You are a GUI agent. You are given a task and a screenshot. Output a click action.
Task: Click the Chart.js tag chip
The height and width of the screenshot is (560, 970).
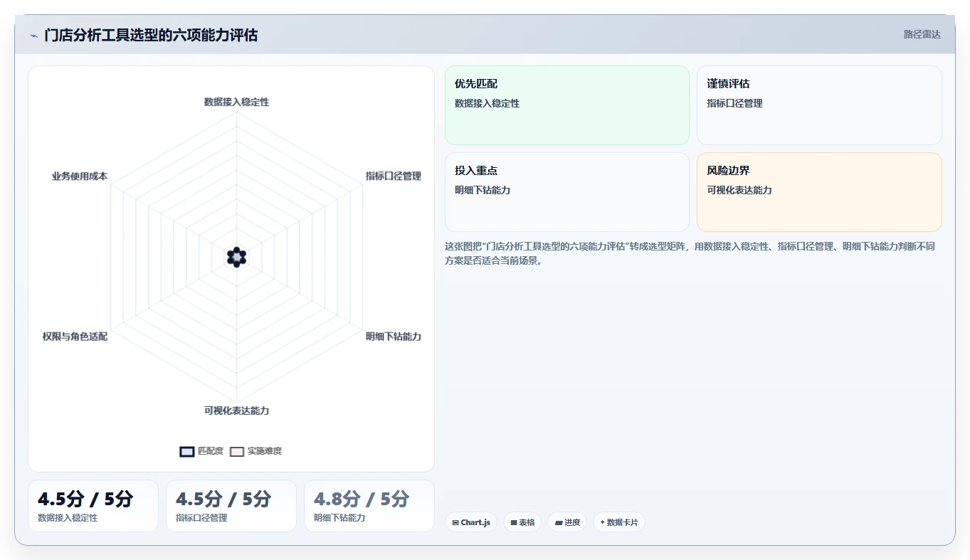(x=471, y=522)
